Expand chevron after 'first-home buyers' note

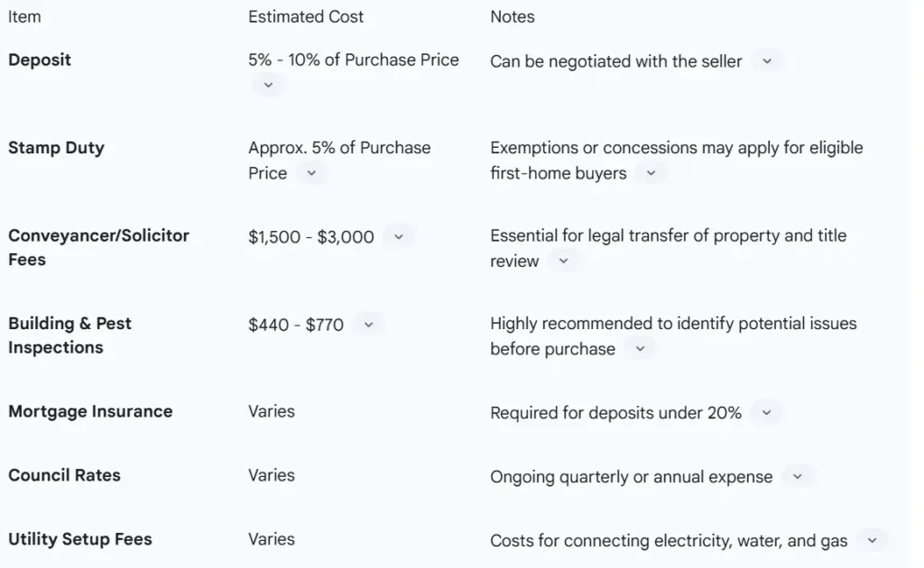(x=651, y=173)
